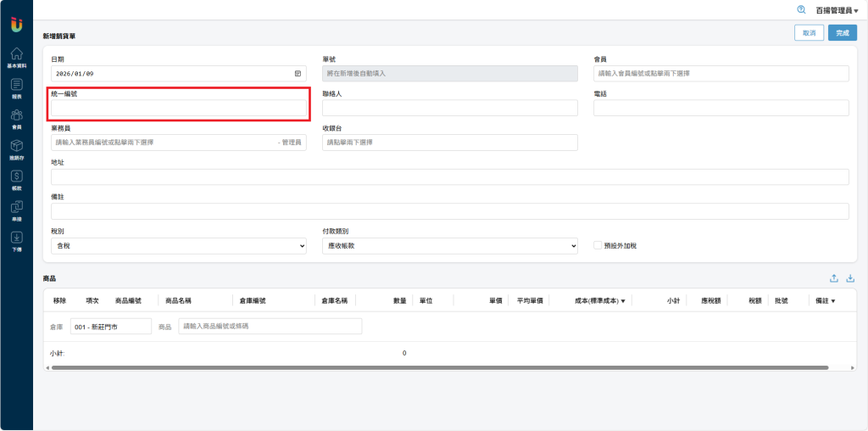Click the help question mark icon
Screen dimensions: 868x431
(801, 9)
